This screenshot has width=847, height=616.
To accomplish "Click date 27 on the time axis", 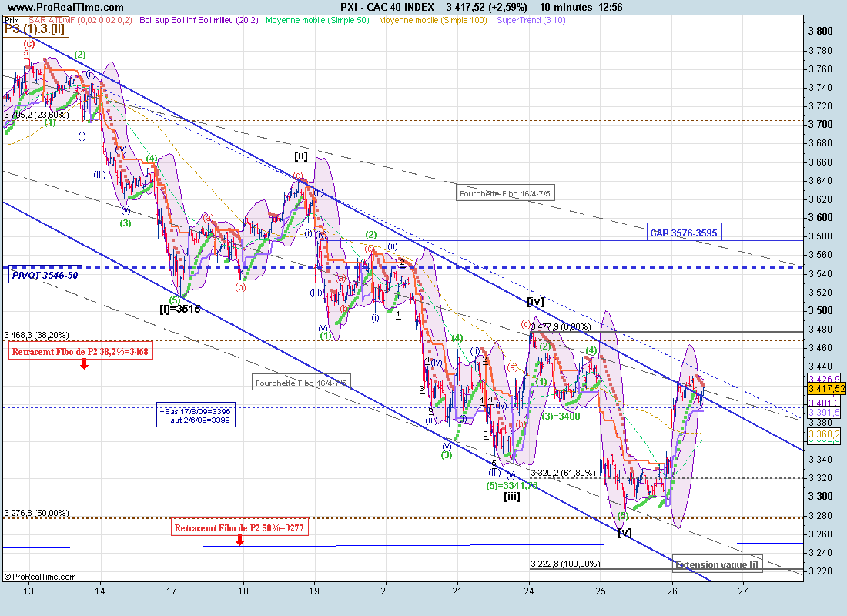I will (x=743, y=591).
